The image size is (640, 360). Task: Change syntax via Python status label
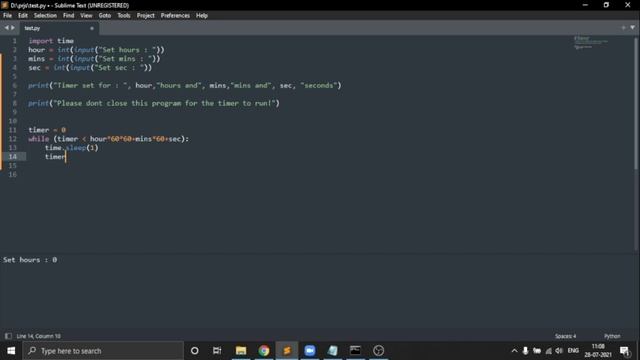coord(612,336)
